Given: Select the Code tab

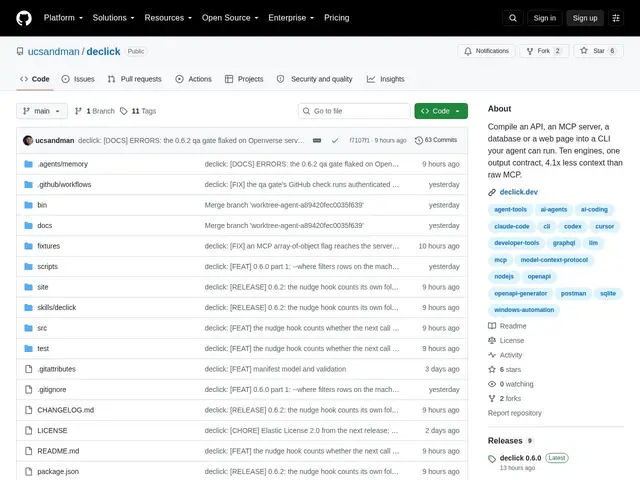Looking at the screenshot, I should (x=35, y=79).
